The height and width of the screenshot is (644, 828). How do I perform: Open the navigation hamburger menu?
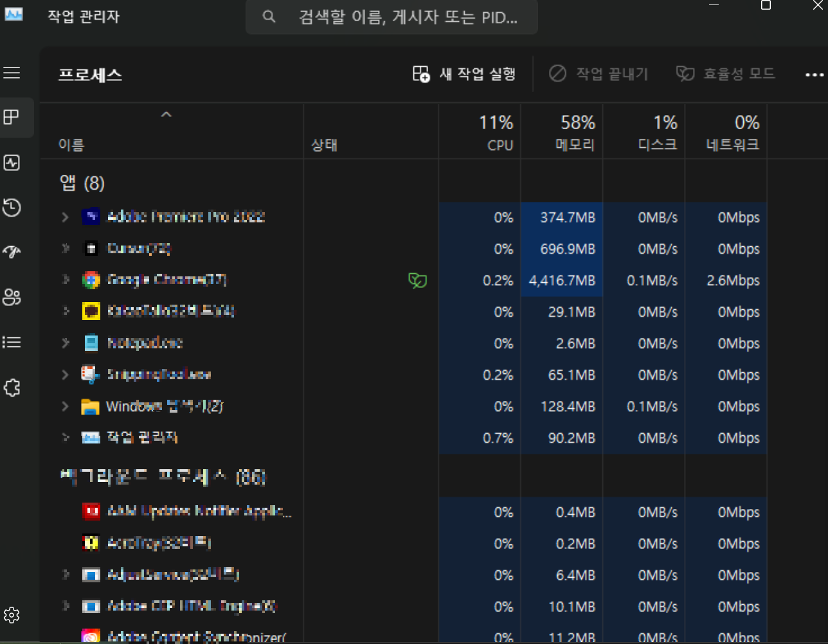[12, 73]
